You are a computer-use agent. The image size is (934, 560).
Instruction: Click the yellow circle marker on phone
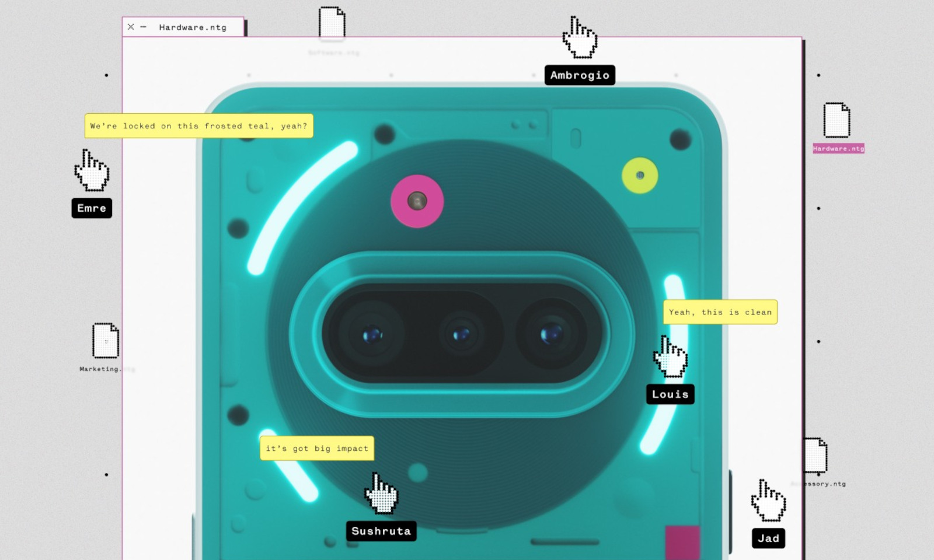pyautogui.click(x=640, y=175)
